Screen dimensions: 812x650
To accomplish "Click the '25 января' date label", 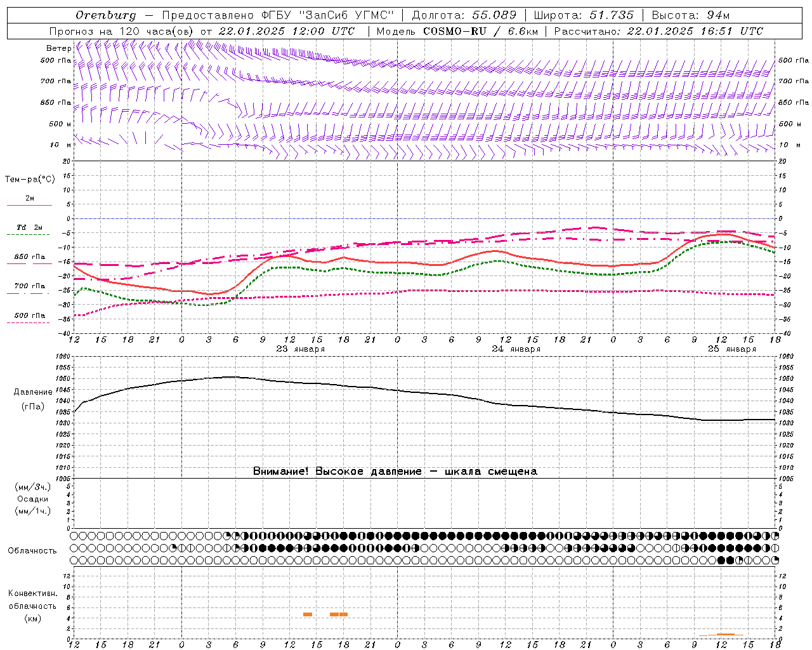I will coord(732,349).
